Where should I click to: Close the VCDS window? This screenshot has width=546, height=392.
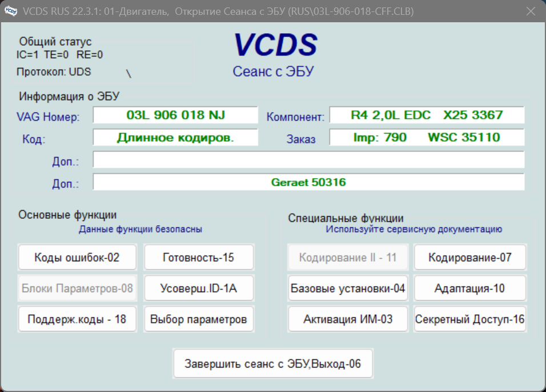531,11
